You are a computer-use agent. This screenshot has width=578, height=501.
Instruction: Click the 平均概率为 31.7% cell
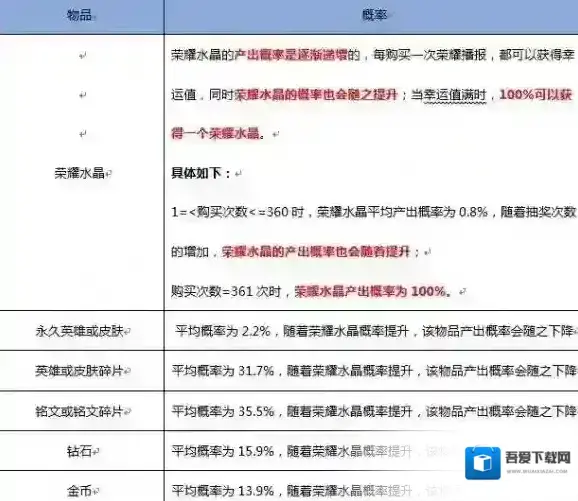pyautogui.click(x=371, y=371)
